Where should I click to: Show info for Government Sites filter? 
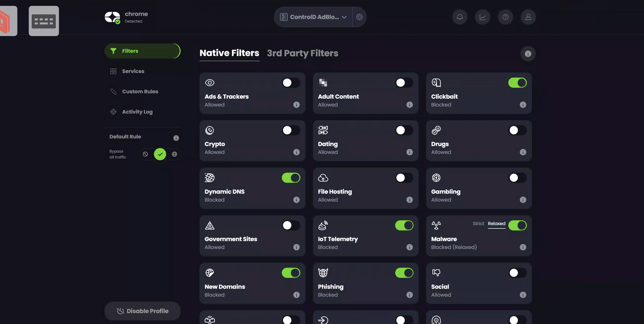pyautogui.click(x=296, y=247)
